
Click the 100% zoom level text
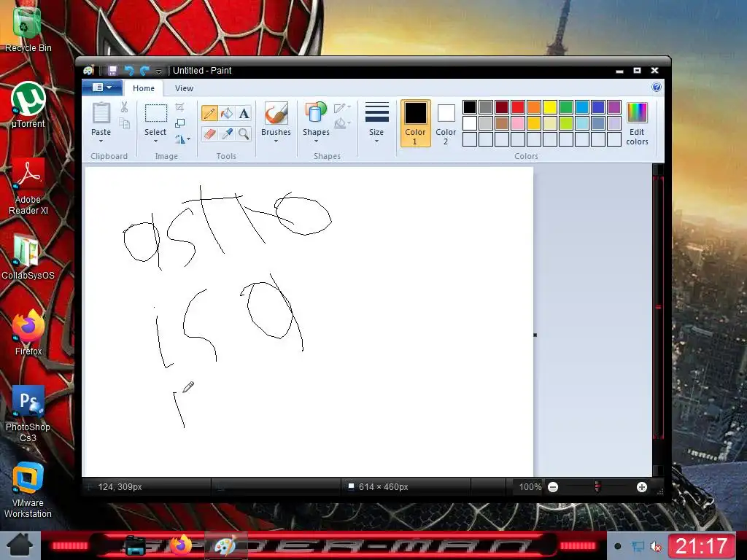pyautogui.click(x=530, y=487)
